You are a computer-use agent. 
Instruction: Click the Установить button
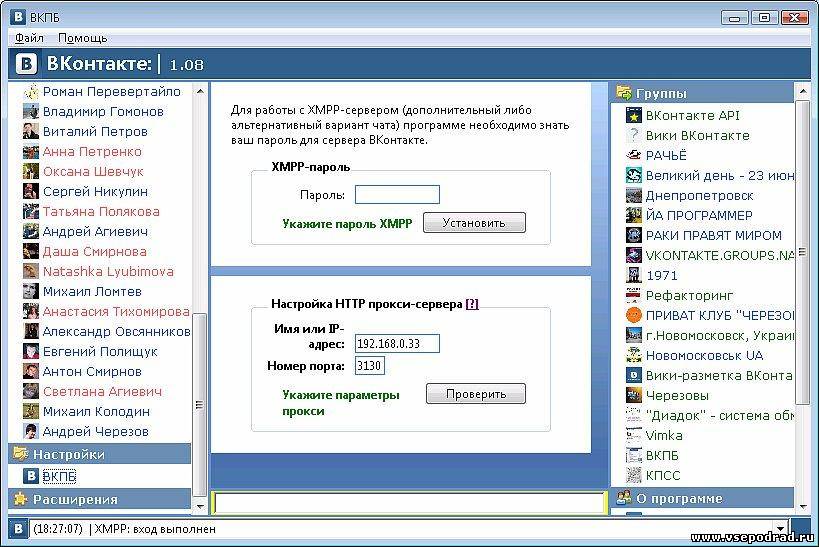pyautogui.click(x=474, y=223)
